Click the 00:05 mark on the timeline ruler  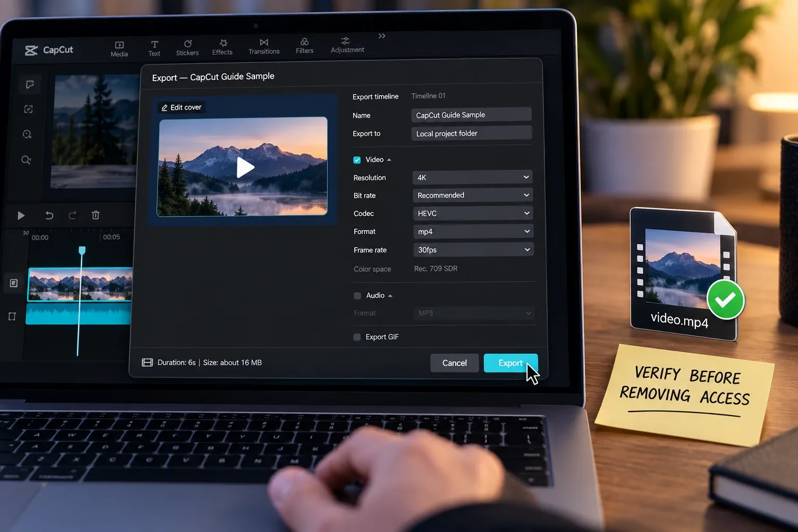click(111, 237)
